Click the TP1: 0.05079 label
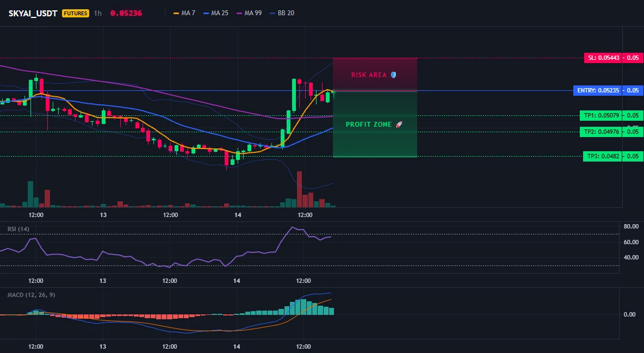The image size is (644, 353). (601, 115)
